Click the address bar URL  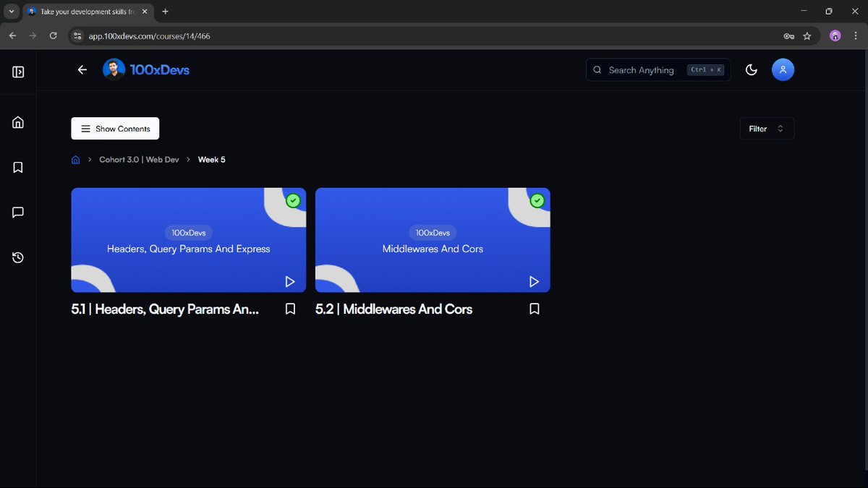pyautogui.click(x=150, y=35)
